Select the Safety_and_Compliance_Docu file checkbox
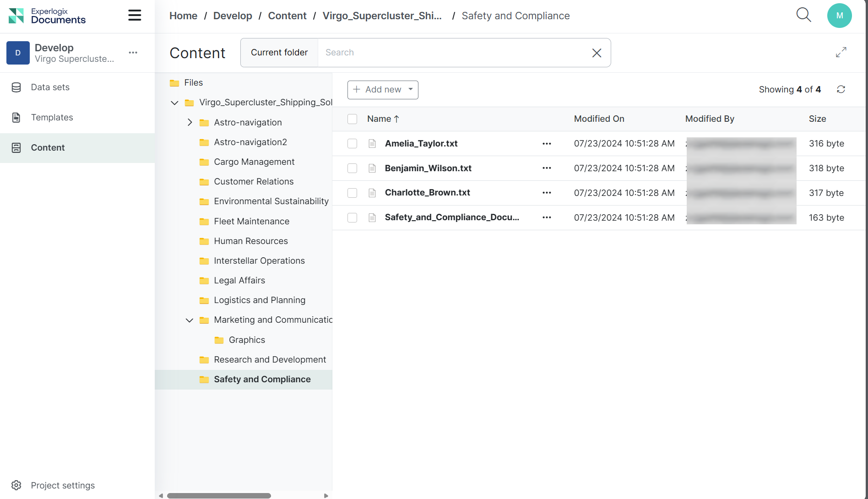Screen dimensions: 868x499 tap(352, 218)
